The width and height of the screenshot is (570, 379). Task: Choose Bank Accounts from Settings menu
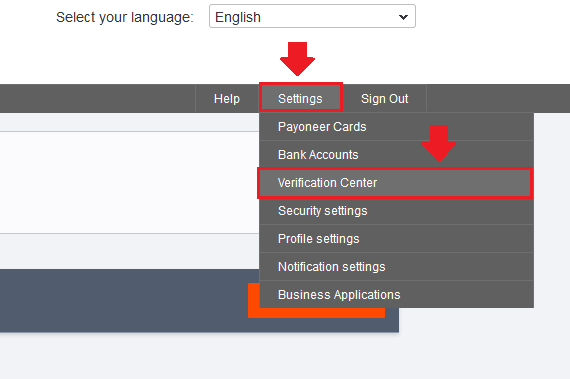point(396,154)
